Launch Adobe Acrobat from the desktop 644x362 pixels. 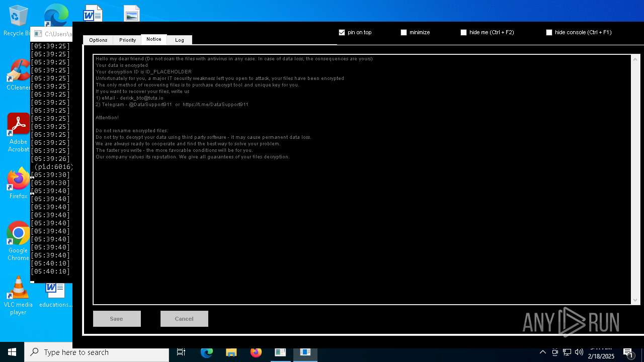pyautogui.click(x=18, y=132)
